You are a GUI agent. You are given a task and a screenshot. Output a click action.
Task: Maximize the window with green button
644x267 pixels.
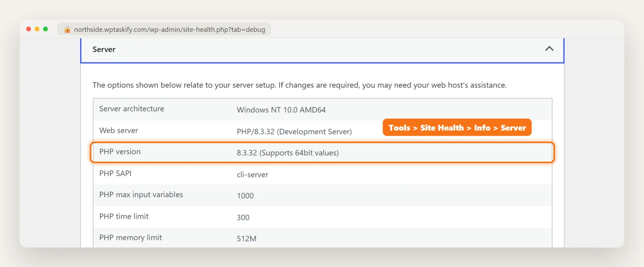click(45, 29)
